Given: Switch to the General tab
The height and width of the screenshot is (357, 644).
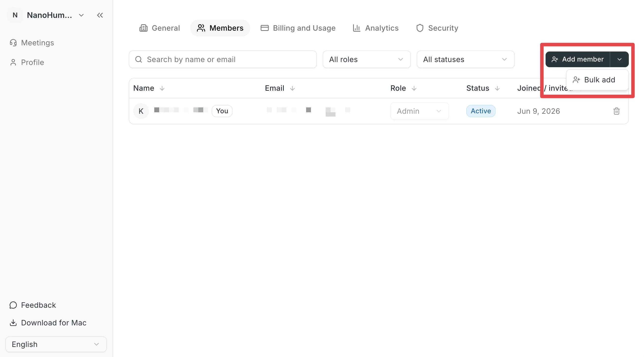Looking at the screenshot, I should [x=159, y=28].
